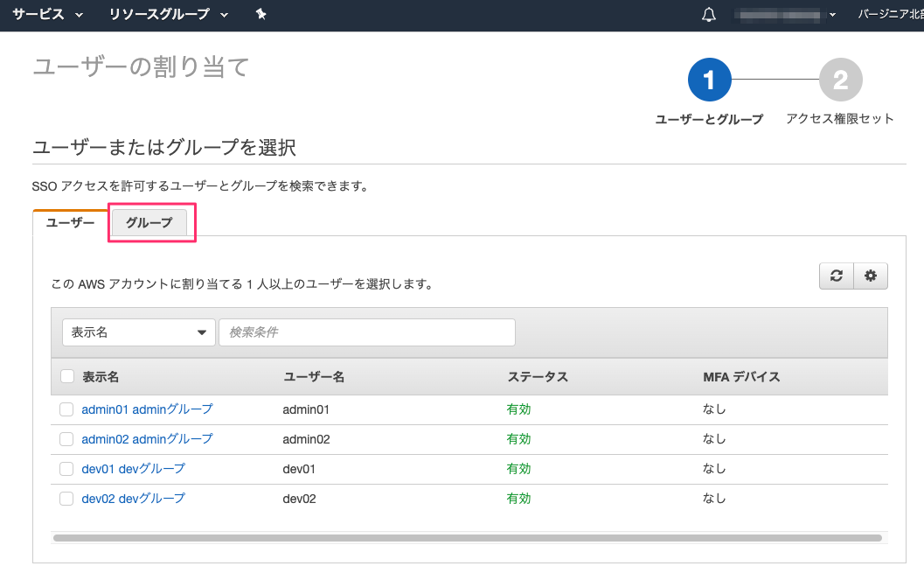Click the pin shortcut icon in top bar
This screenshot has width=924, height=587.
pyautogui.click(x=261, y=14)
